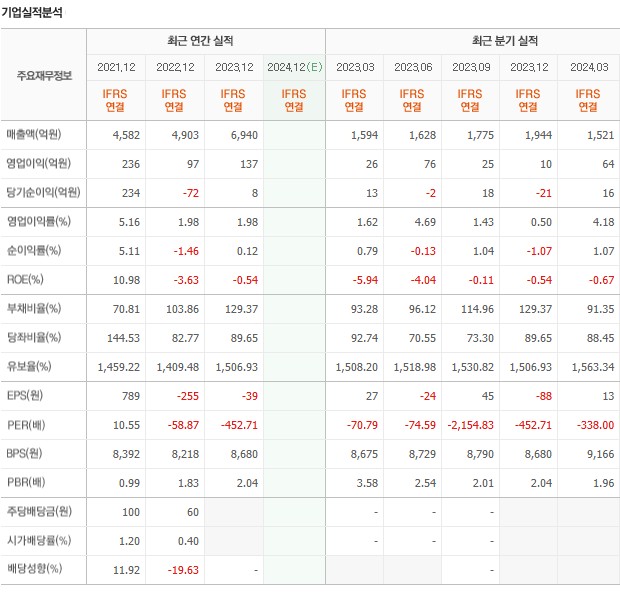The height and width of the screenshot is (592, 620).
Task: Select BPS value 9,166
Action: (600, 454)
